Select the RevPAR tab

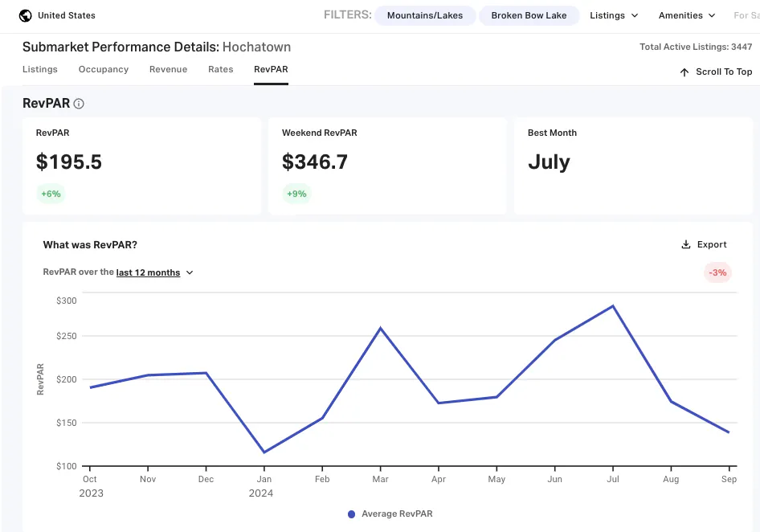point(271,69)
